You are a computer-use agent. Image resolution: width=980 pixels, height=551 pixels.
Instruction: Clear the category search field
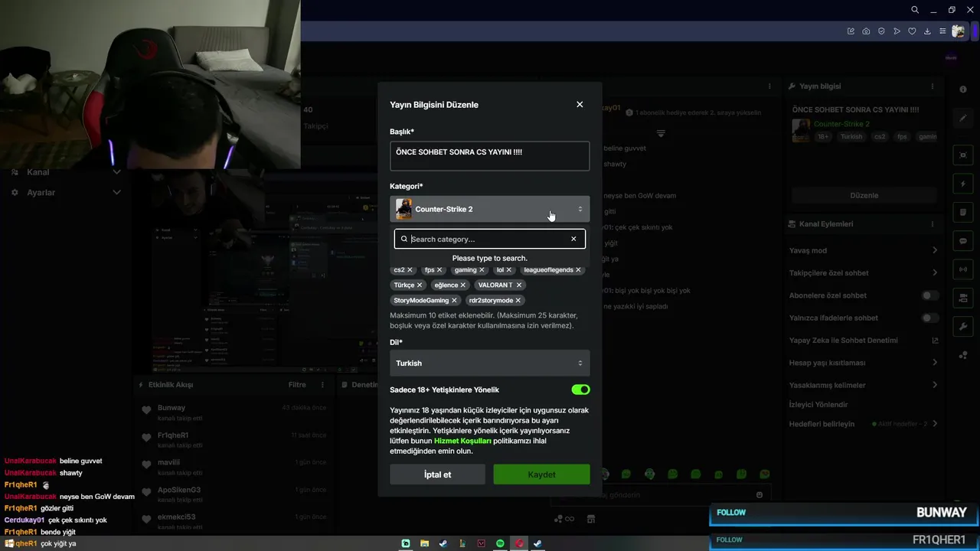coord(573,239)
